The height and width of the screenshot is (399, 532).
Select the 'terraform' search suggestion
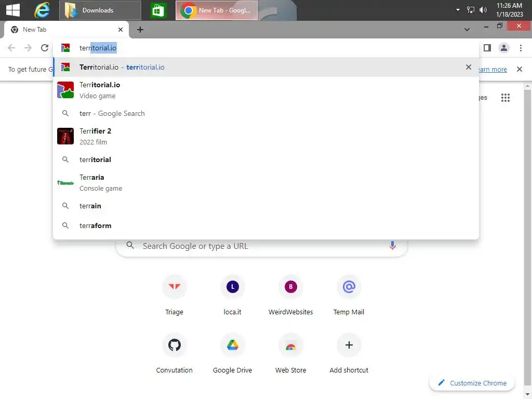pyautogui.click(x=266, y=225)
